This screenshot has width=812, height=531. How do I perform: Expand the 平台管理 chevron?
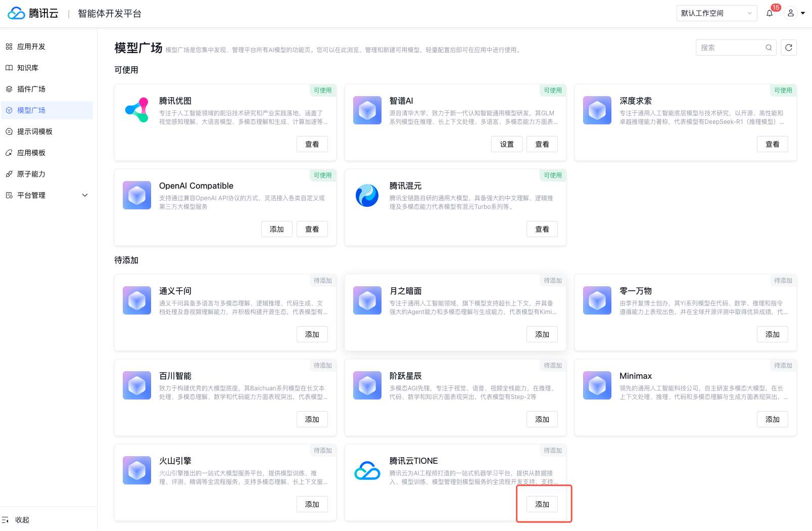click(85, 195)
